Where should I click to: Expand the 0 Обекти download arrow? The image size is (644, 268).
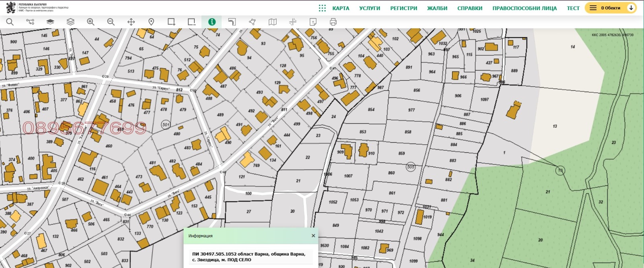click(631, 8)
